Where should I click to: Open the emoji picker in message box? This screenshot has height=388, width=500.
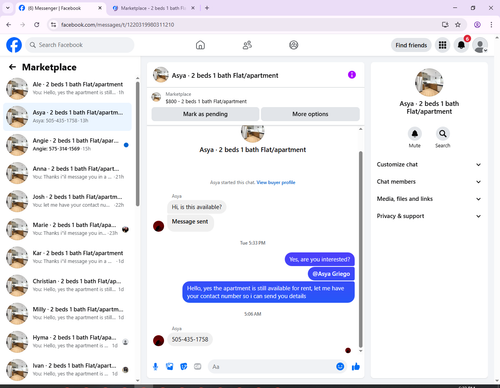tap(340, 367)
